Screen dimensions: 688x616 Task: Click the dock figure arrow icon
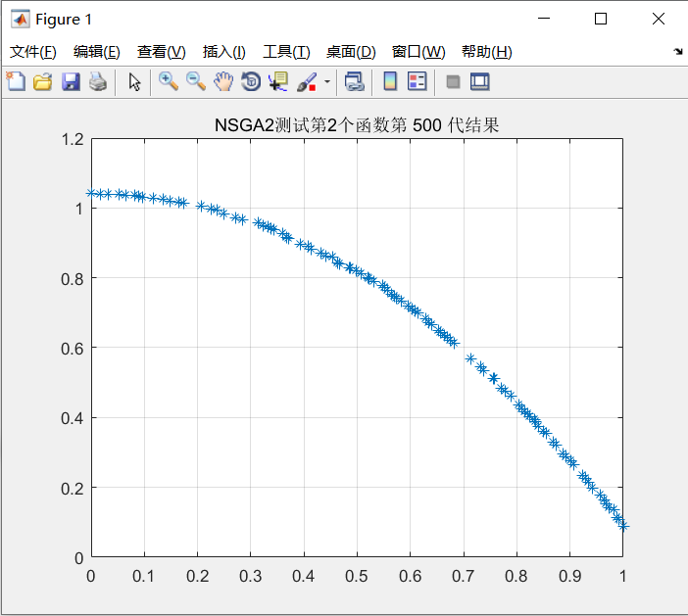[x=678, y=51]
